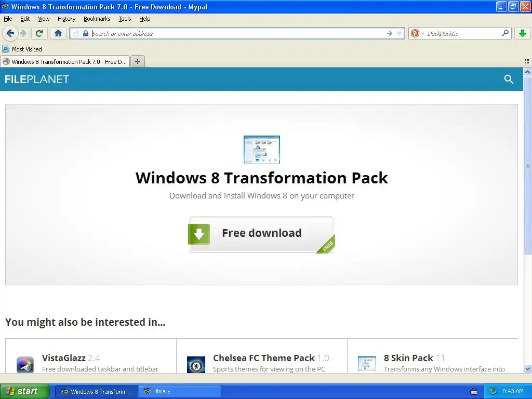
Task: Open the Tools menu
Action: (125, 19)
